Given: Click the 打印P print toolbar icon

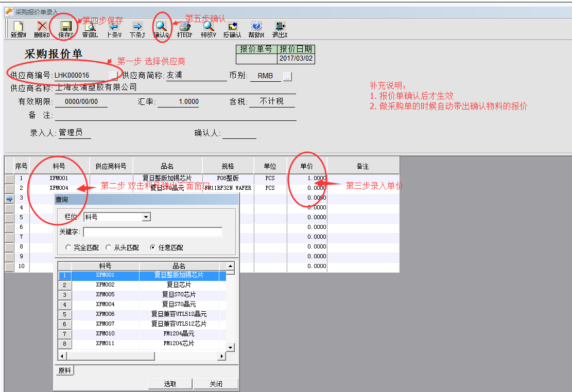Looking at the screenshot, I should pos(185,29).
